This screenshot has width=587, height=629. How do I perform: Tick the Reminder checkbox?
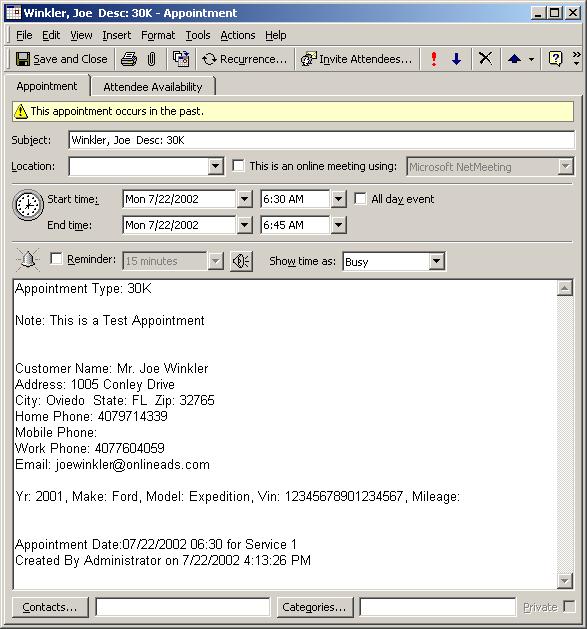pyautogui.click(x=56, y=259)
